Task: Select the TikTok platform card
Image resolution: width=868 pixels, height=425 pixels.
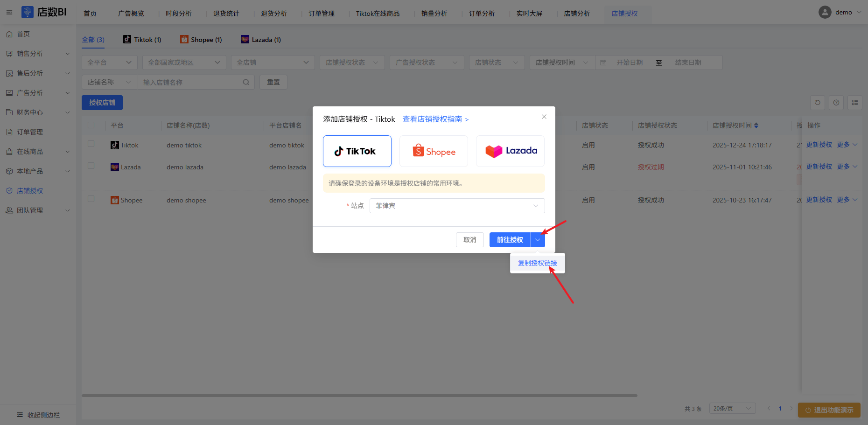Action: tap(357, 151)
